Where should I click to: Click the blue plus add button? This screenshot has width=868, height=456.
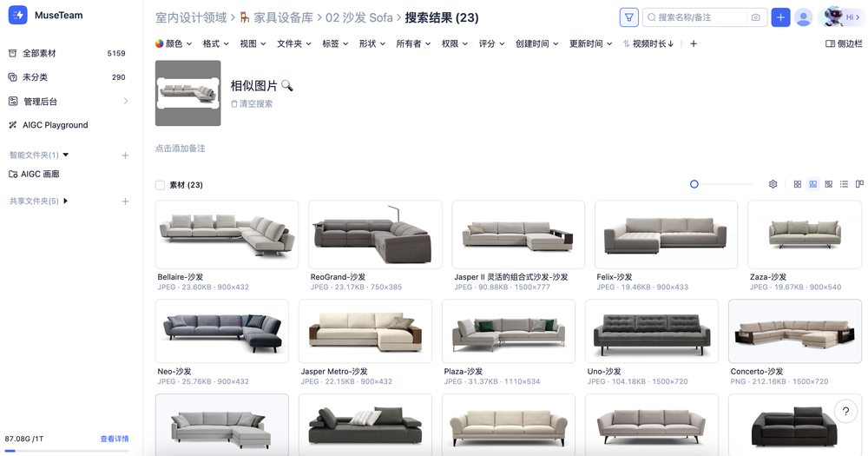(780, 17)
